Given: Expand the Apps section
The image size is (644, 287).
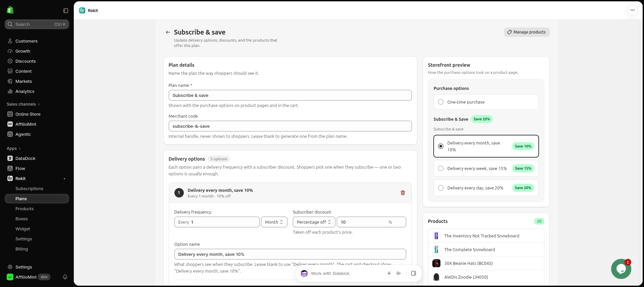Looking at the screenshot, I should (x=14, y=149).
